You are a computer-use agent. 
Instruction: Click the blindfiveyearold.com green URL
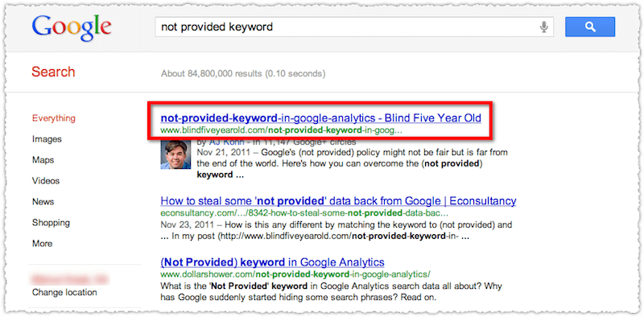click(281, 131)
